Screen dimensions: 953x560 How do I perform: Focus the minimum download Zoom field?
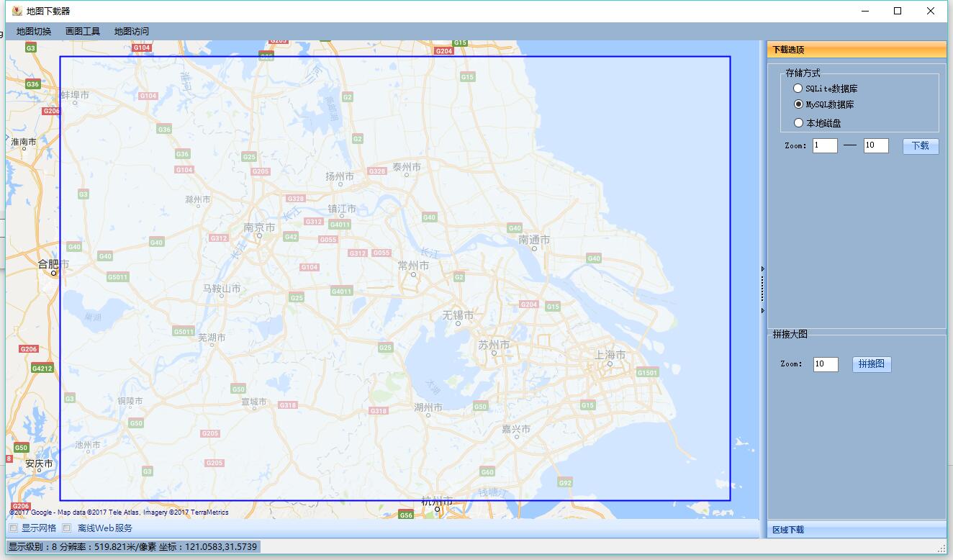tap(825, 145)
